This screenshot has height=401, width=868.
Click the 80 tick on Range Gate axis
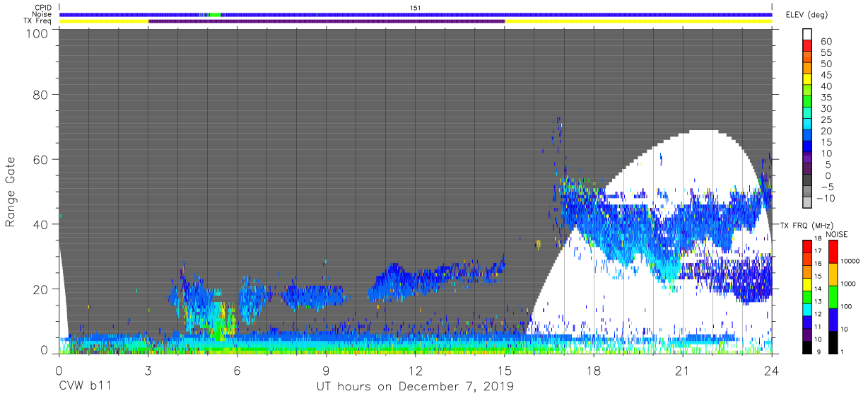click(41, 94)
